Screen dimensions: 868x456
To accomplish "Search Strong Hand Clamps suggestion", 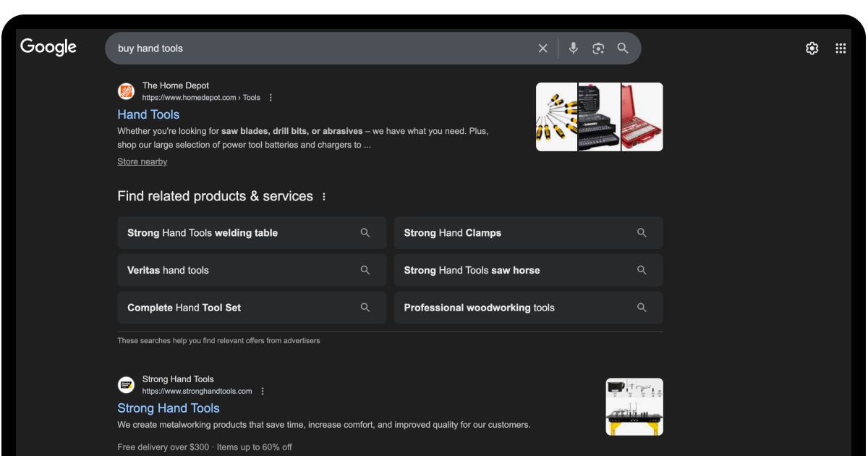I will pos(529,233).
